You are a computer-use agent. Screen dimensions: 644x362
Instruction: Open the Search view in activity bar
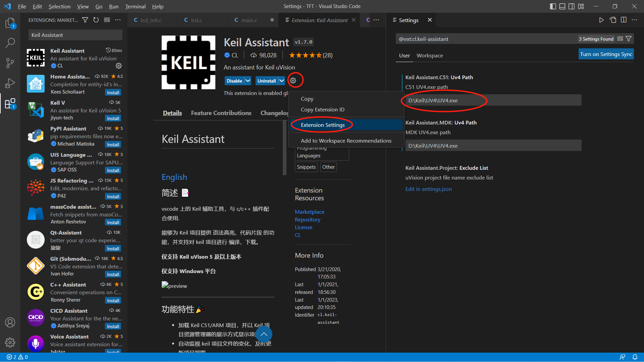[10, 43]
